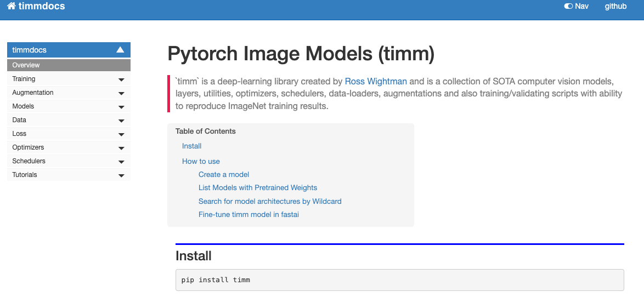Expand the Models dropdown arrow
Screen dimensions: 644x297
click(121, 107)
